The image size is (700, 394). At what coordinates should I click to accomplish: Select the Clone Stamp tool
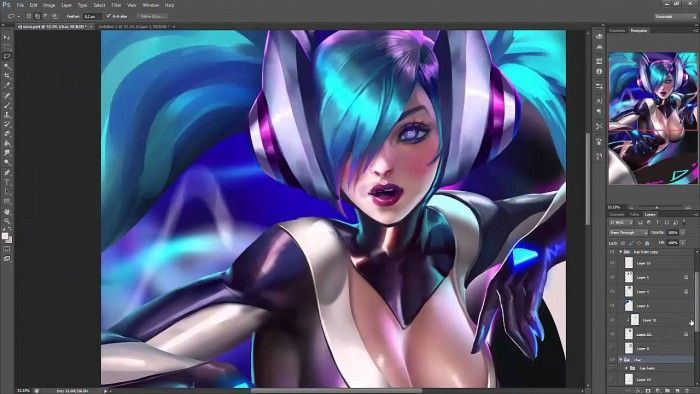[x=7, y=115]
